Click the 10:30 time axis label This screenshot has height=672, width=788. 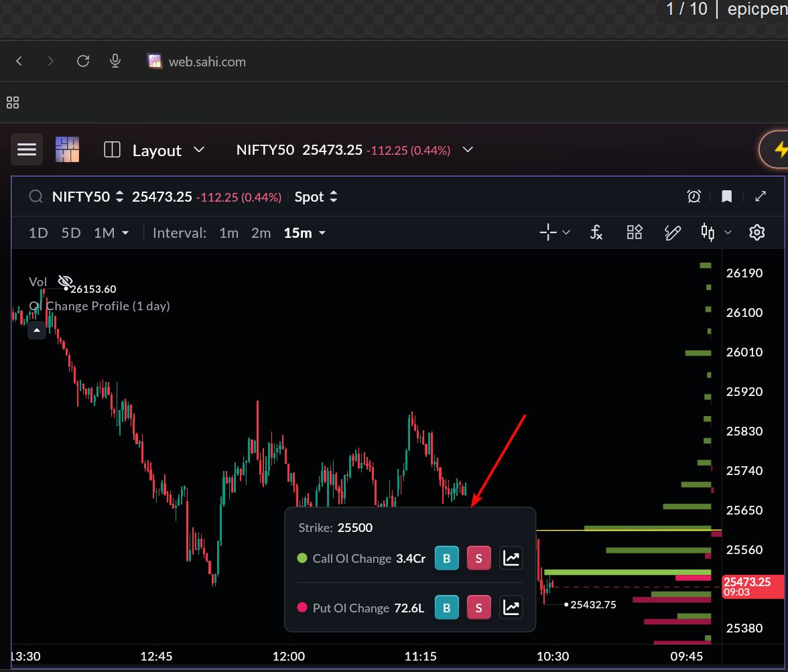pyautogui.click(x=553, y=656)
